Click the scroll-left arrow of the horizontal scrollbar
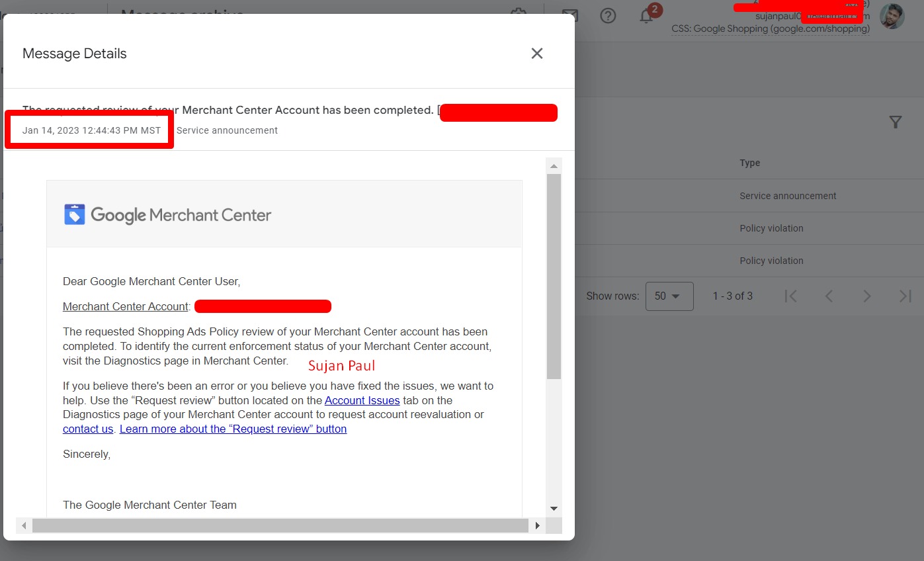 click(x=24, y=525)
